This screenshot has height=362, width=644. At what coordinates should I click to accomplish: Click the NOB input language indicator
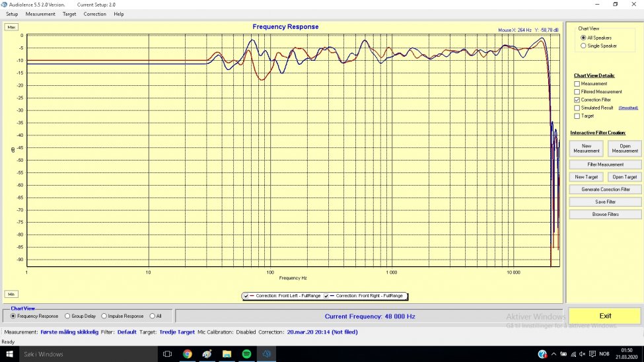(x=604, y=354)
